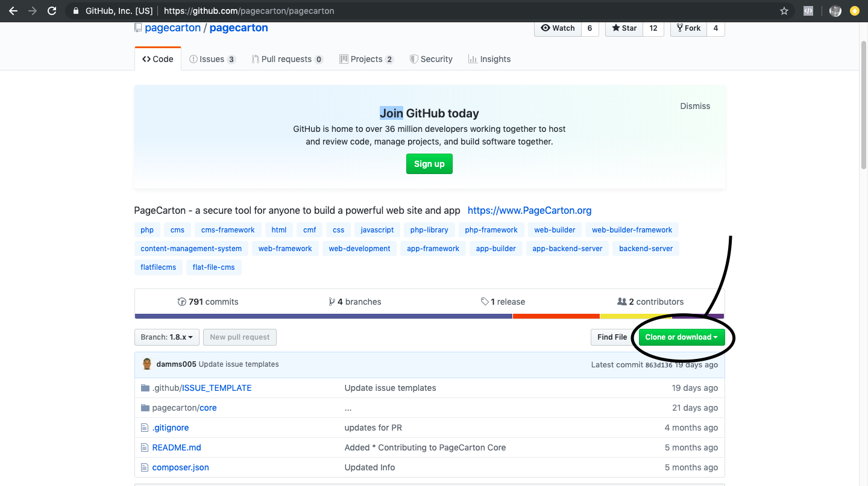Viewport: 868px width, 486px height.
Task: Open the code-bracket browser extension icon
Action: point(809,11)
